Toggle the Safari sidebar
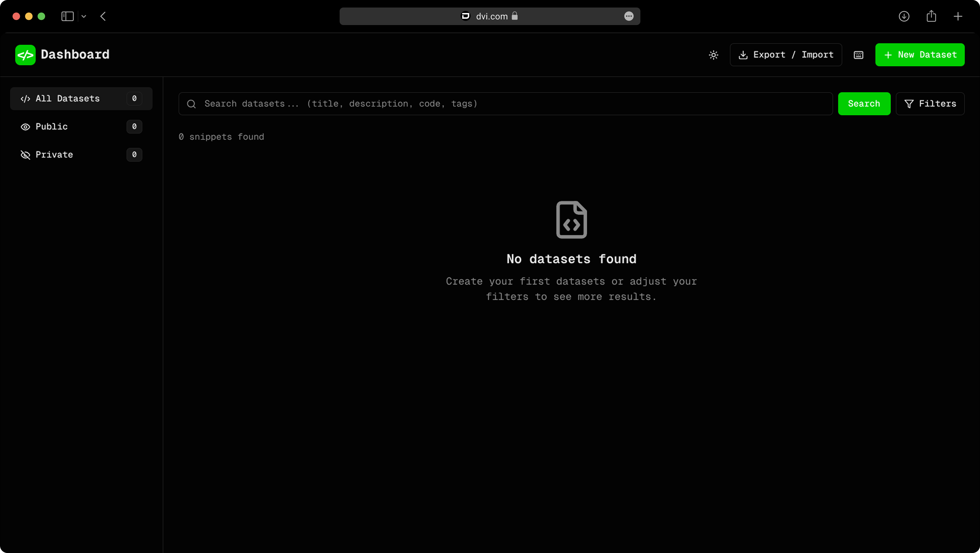 coord(67,16)
